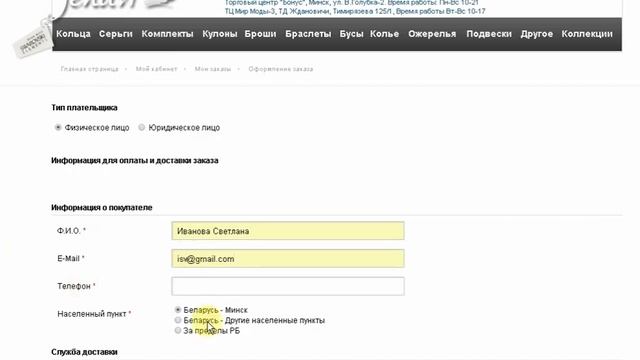Open the Коллекции menu category

(587, 34)
